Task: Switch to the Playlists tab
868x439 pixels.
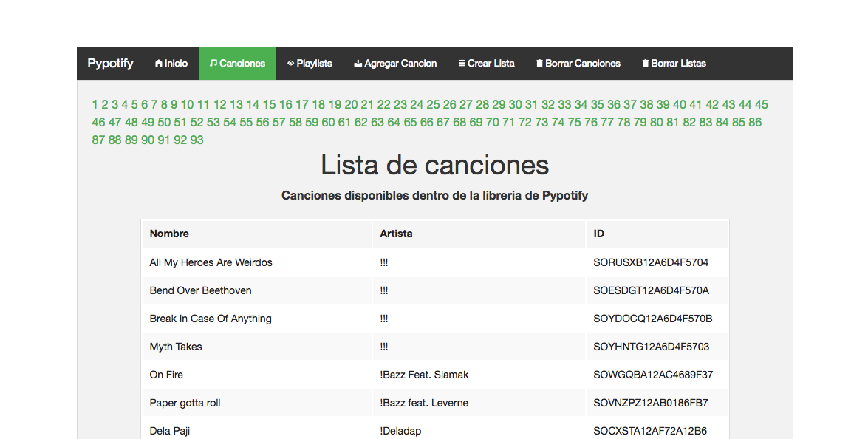Action: click(310, 63)
